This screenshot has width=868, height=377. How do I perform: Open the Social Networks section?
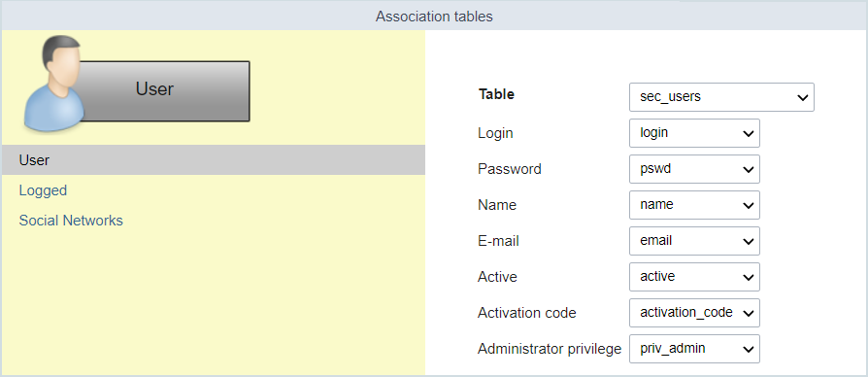(71, 221)
